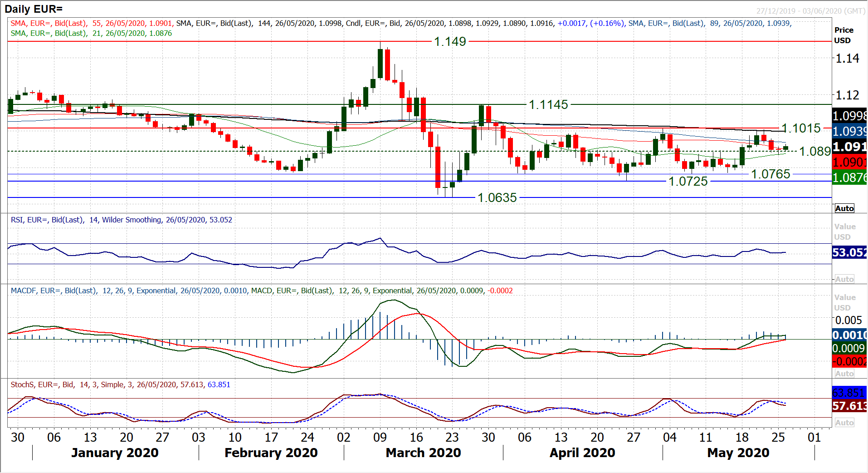Toggle Auto scaling on the MACD panel

[x=844, y=374]
